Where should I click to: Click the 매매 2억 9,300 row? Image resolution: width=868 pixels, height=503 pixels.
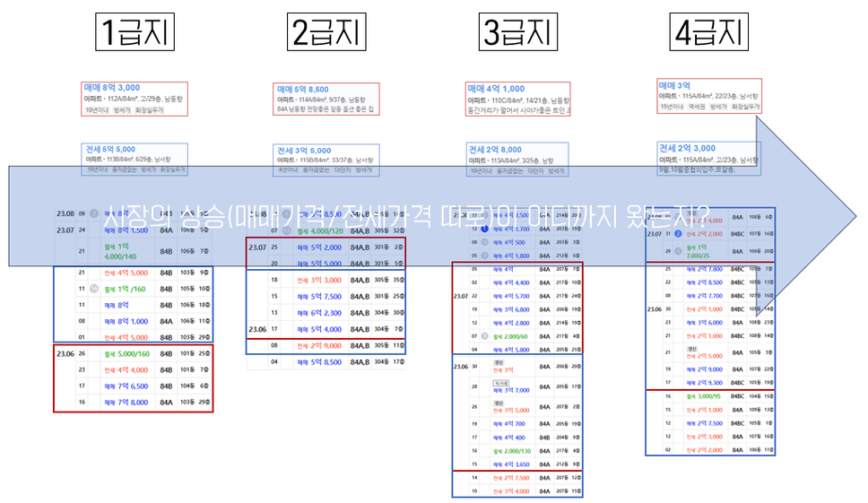point(710,382)
